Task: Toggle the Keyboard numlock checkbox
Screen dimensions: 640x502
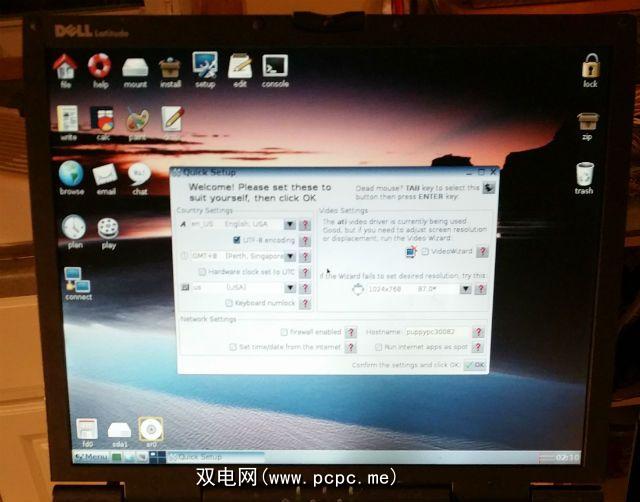Action: (229, 303)
